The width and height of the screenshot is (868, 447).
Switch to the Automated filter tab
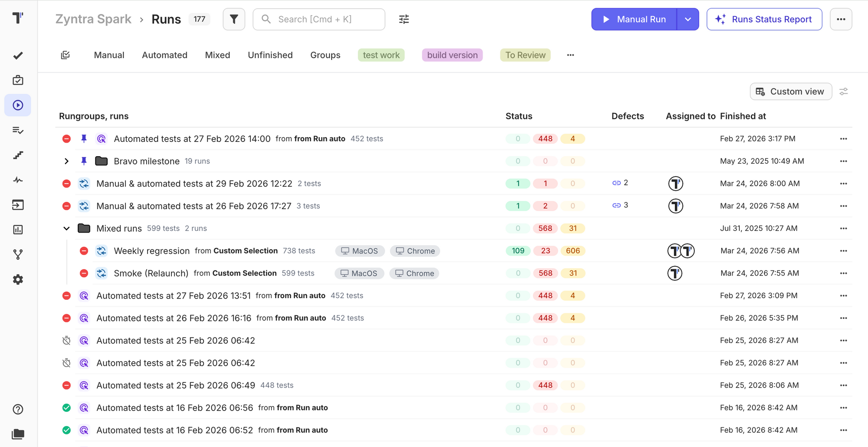point(164,55)
